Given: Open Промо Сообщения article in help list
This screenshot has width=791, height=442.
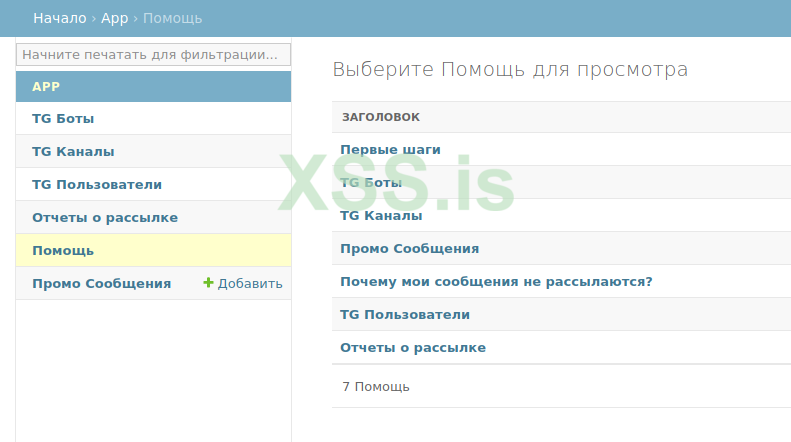Looking at the screenshot, I should [409, 249].
